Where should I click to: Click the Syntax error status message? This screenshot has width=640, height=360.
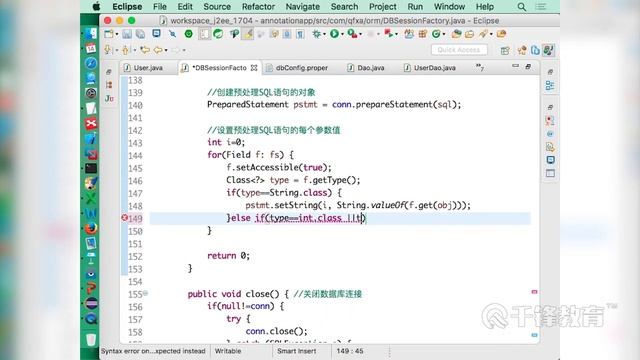pyautogui.click(x=153, y=351)
